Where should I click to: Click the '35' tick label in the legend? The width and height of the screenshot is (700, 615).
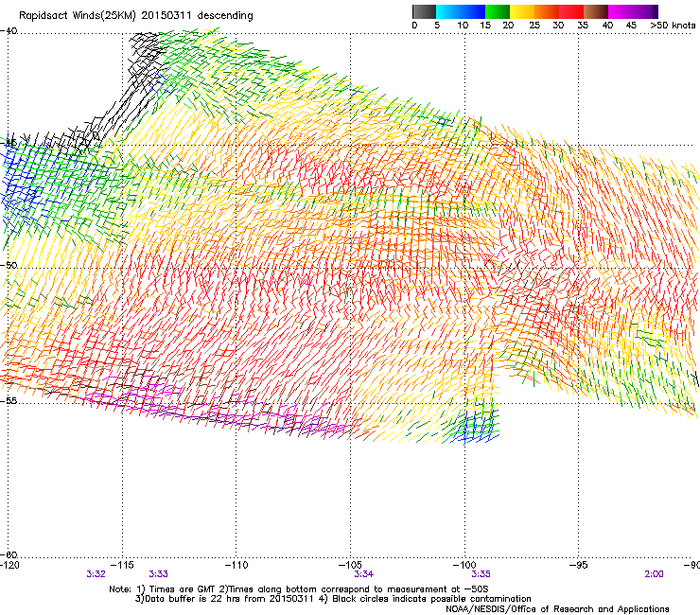583,26
